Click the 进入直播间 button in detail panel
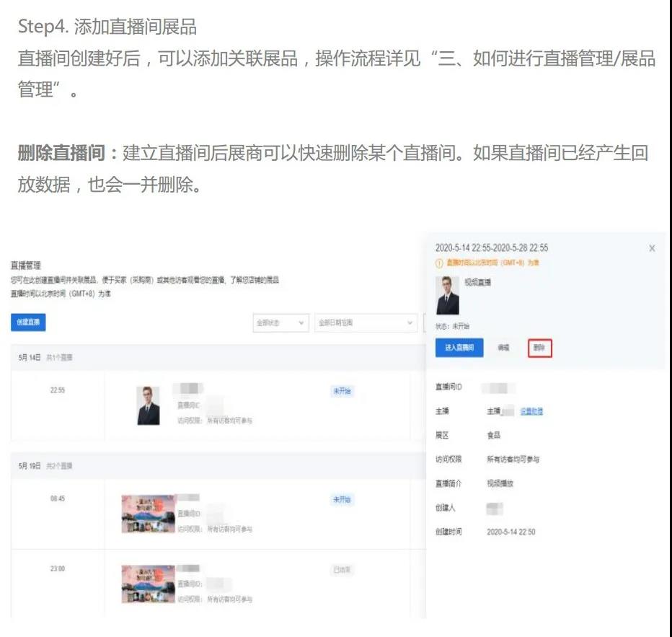The height and width of the screenshot is (637, 672). click(459, 348)
